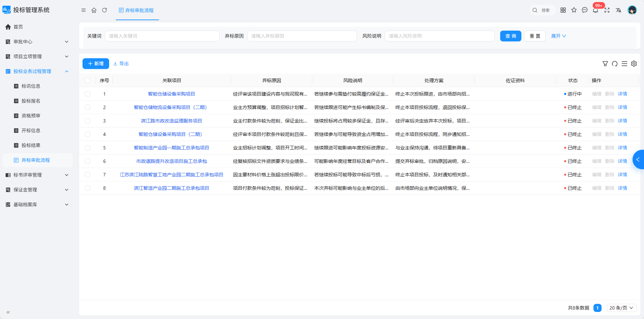Click the 新增 add button
Image resolution: width=644 pixels, height=319 pixels.
pyautogui.click(x=96, y=64)
